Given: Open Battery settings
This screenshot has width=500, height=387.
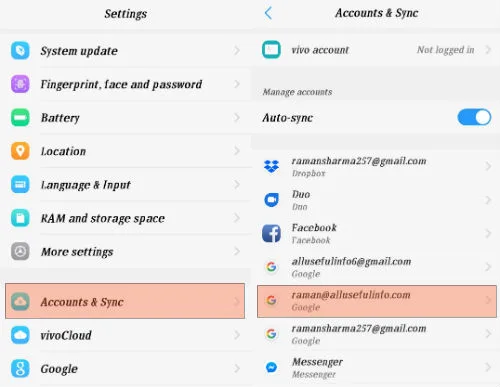Looking at the screenshot, I should [125, 117].
